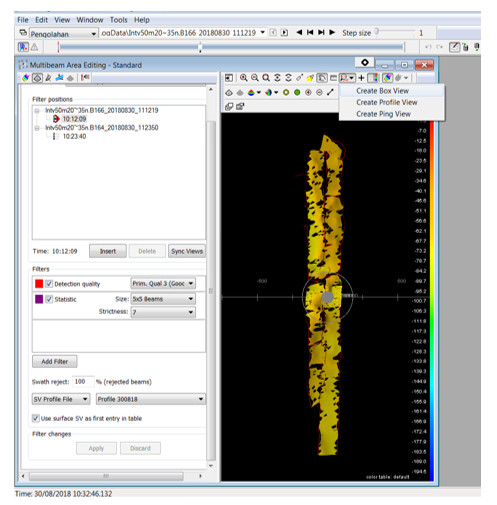The image size is (497, 505).
Task: Open the Profile 300818 dropdown
Action: coord(151,399)
